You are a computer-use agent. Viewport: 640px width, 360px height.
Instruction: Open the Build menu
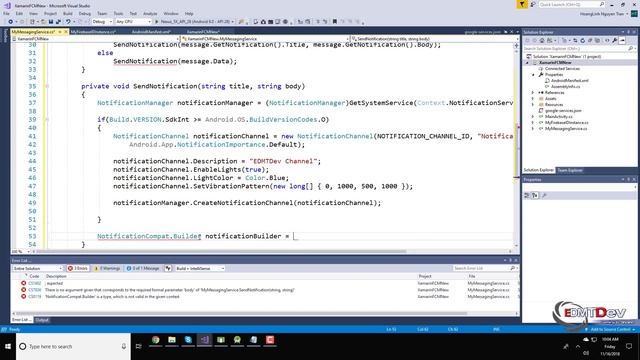click(x=68, y=13)
